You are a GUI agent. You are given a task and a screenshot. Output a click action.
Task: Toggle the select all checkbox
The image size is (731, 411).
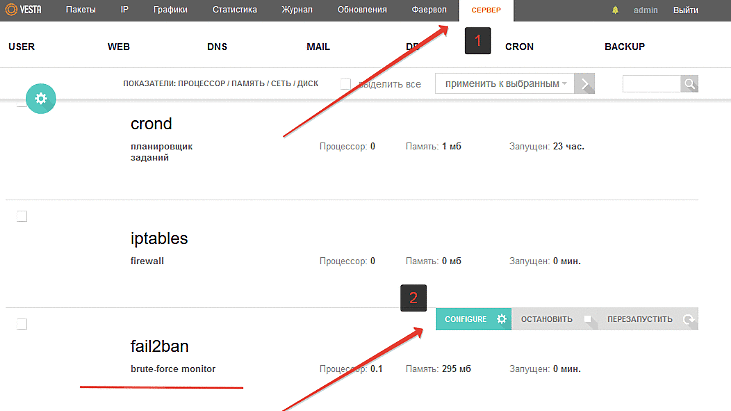pyautogui.click(x=345, y=84)
